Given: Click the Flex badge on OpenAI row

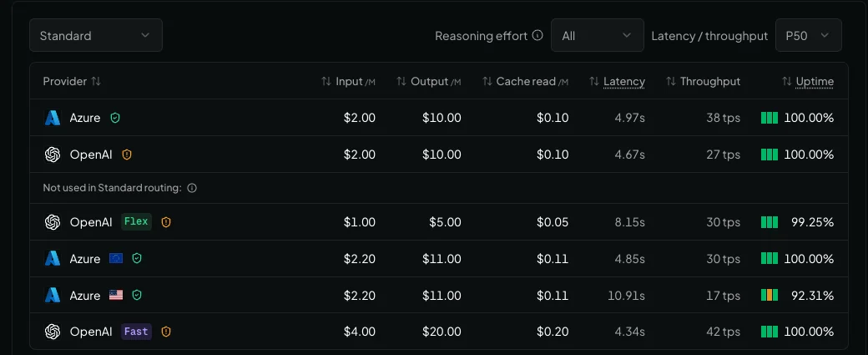Looking at the screenshot, I should (x=136, y=221).
